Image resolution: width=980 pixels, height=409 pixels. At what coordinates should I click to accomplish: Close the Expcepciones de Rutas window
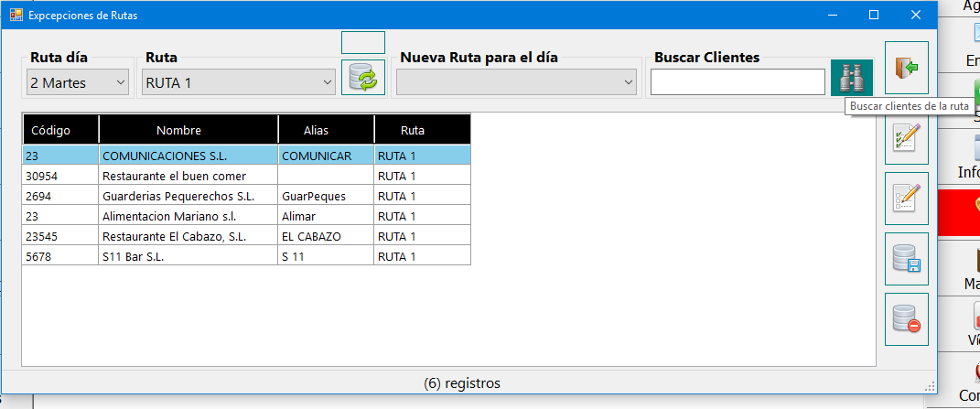pyautogui.click(x=915, y=15)
